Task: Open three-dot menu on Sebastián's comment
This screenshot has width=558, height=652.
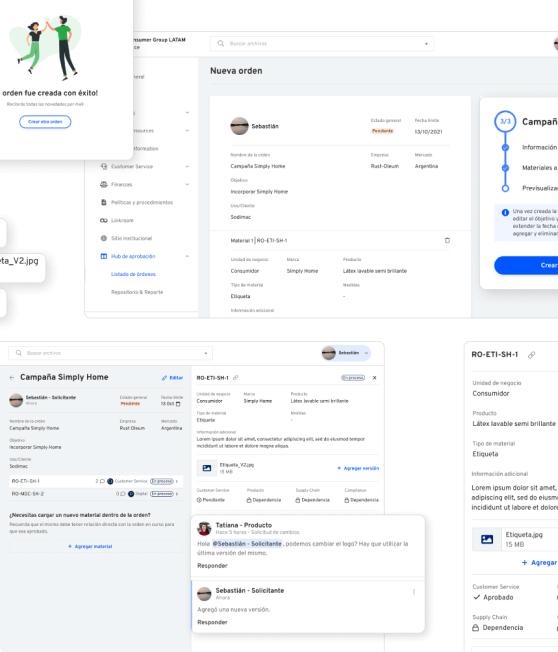Action: pos(414,592)
